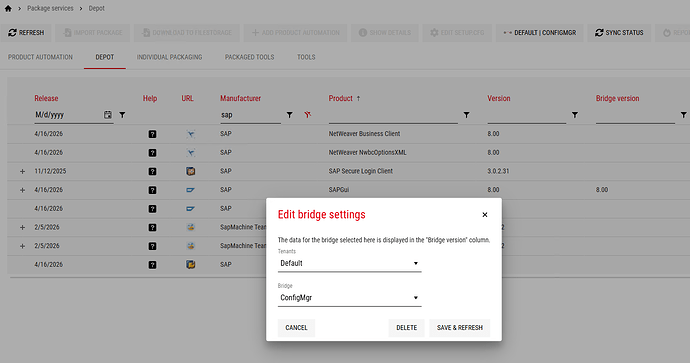Open URL icon for SAPGui row
The width and height of the screenshot is (690, 363).
pyautogui.click(x=190, y=190)
